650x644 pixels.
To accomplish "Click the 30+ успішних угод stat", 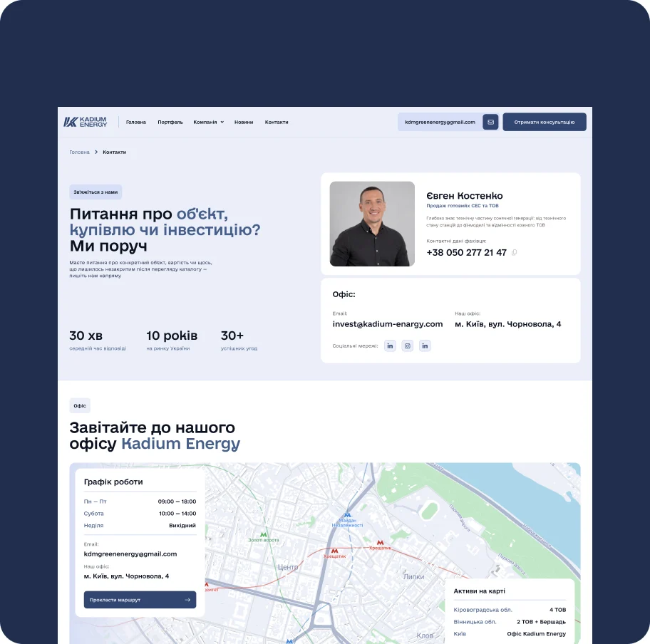I will point(239,341).
